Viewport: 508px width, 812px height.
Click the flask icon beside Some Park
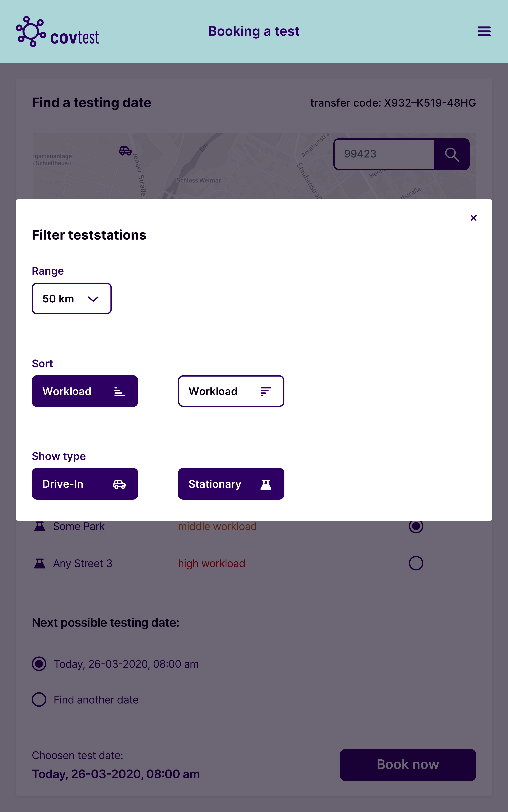click(40, 526)
